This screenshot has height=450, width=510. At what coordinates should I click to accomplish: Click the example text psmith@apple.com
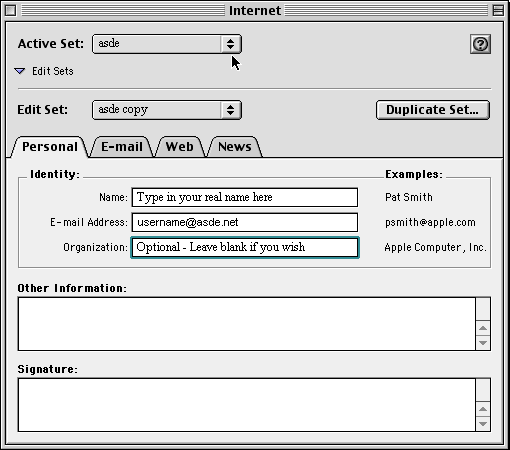pyautogui.click(x=430, y=222)
